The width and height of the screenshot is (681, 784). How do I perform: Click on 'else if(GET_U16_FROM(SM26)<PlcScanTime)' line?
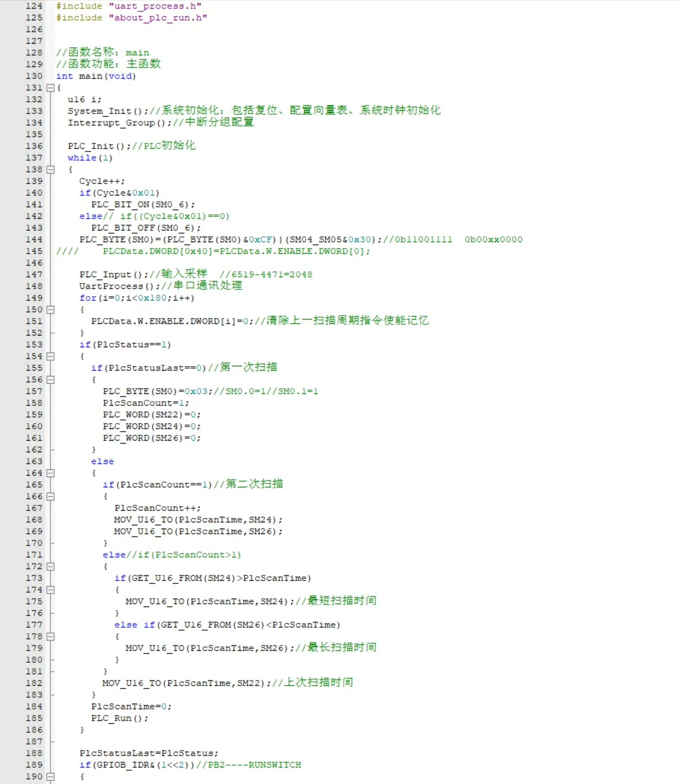227,625
